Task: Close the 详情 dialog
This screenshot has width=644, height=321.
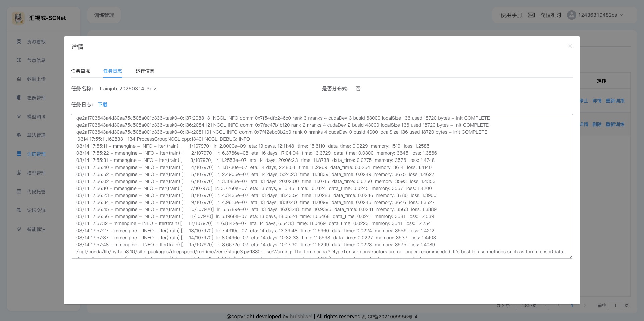Action: (x=570, y=46)
